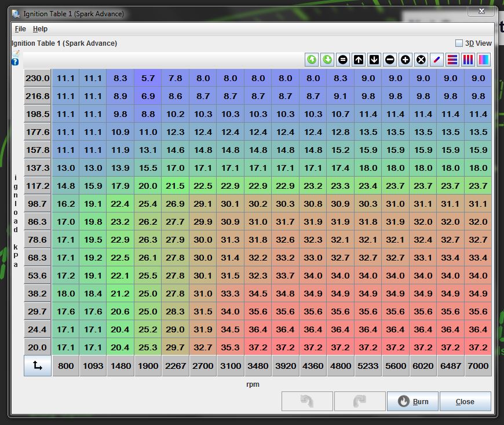Click the equals sign set-value icon

pyautogui.click(x=343, y=60)
